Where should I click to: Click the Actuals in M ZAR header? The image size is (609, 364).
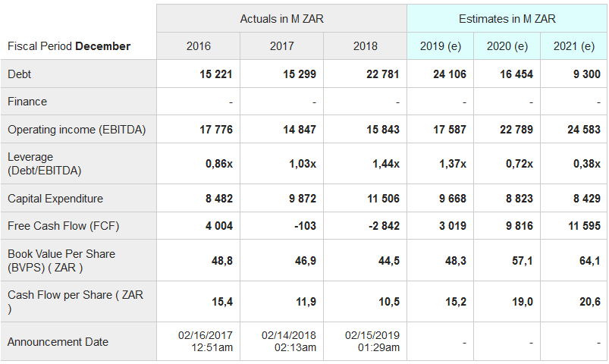(282, 18)
